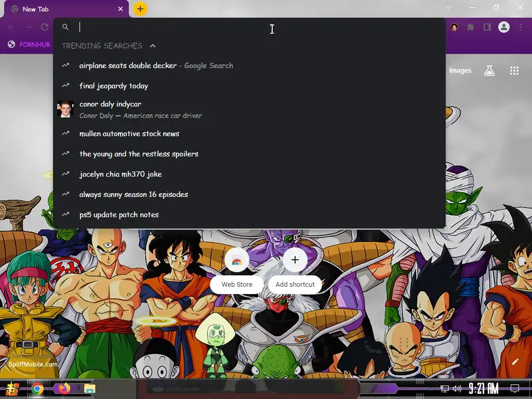Open Search Labs flask icon
This screenshot has width=532, height=399.
tap(489, 71)
